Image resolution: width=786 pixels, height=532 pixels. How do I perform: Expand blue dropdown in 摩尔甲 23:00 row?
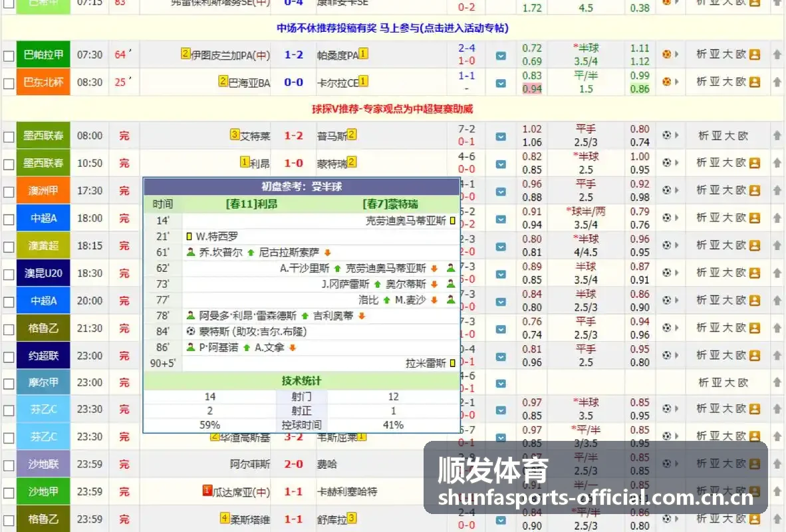pos(500,384)
